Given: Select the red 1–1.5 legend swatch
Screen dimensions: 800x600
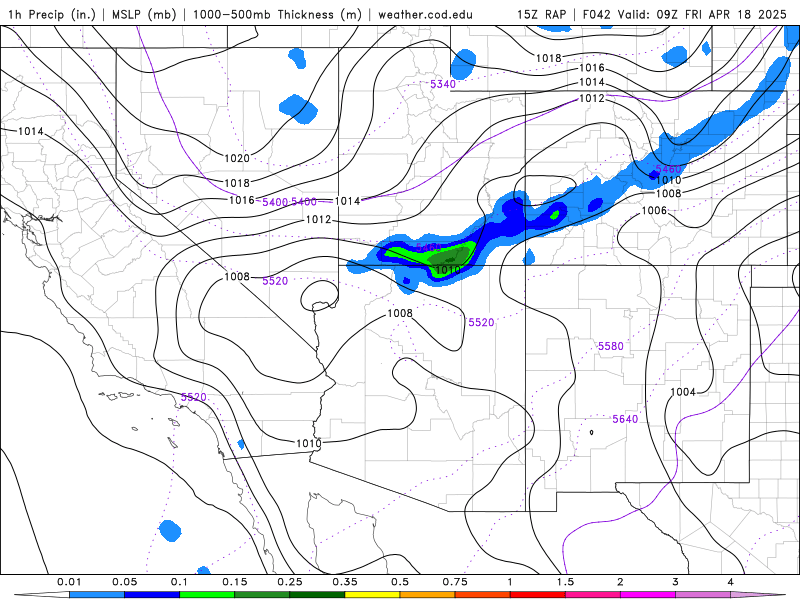Looking at the screenshot, I should click(x=538, y=595).
